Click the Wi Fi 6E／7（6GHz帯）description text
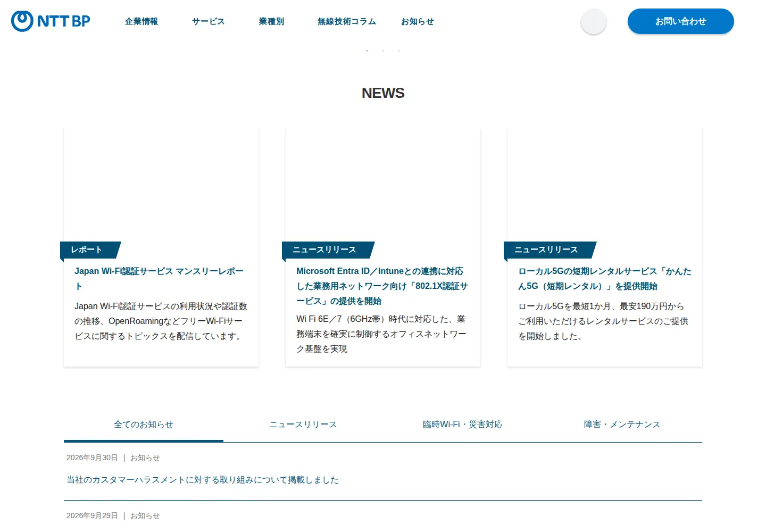 [x=381, y=334]
